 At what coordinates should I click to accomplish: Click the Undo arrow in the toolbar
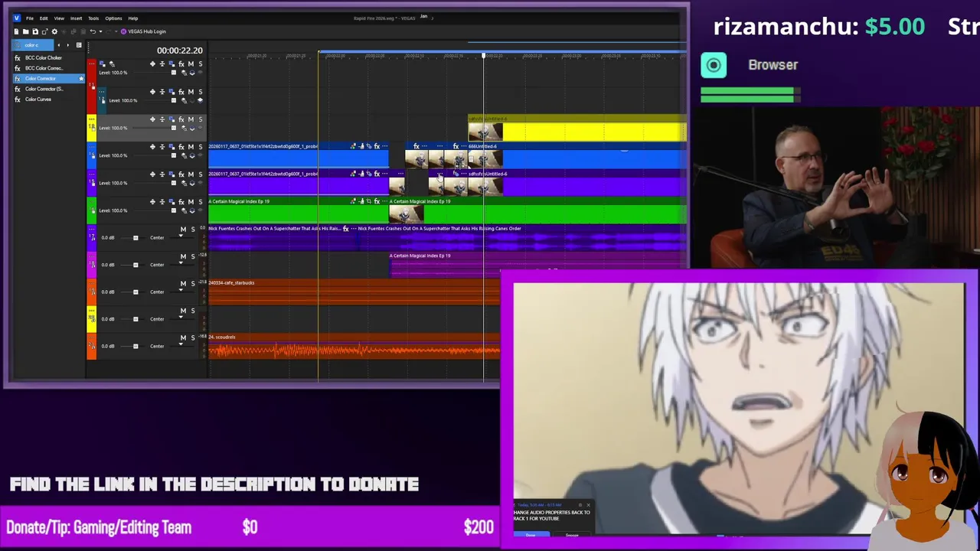(93, 31)
